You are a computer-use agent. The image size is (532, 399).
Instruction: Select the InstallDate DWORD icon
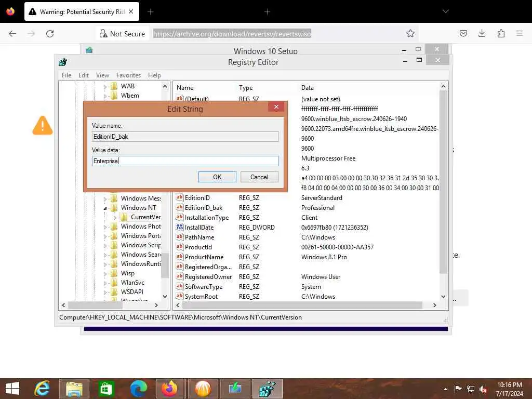(179, 227)
